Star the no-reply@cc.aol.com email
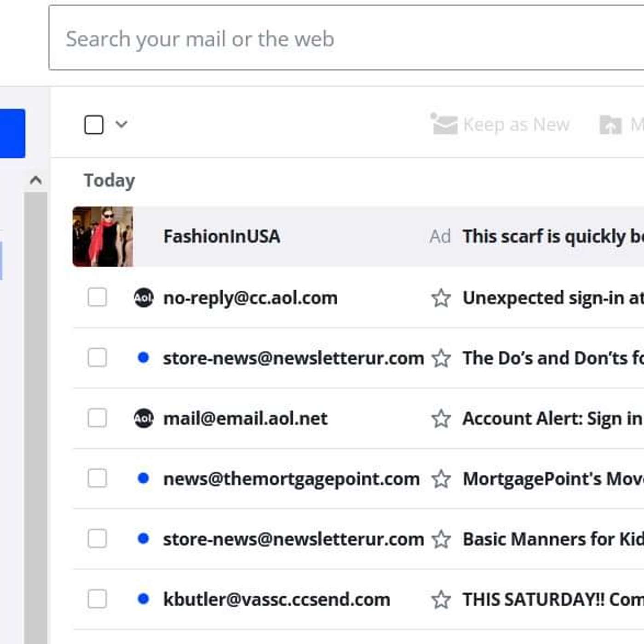This screenshot has width=644, height=644. (441, 298)
